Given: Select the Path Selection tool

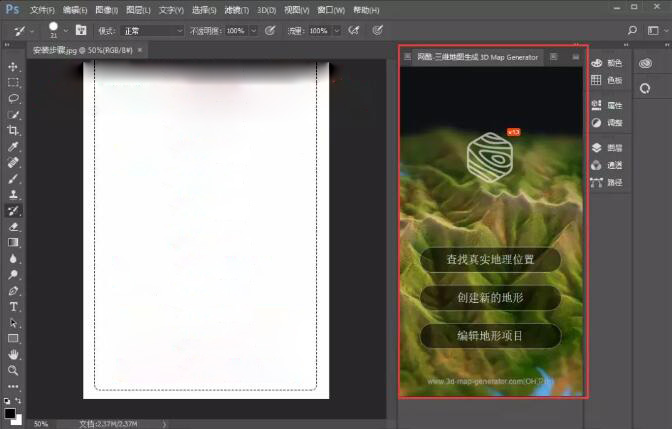Looking at the screenshot, I should coord(13,323).
